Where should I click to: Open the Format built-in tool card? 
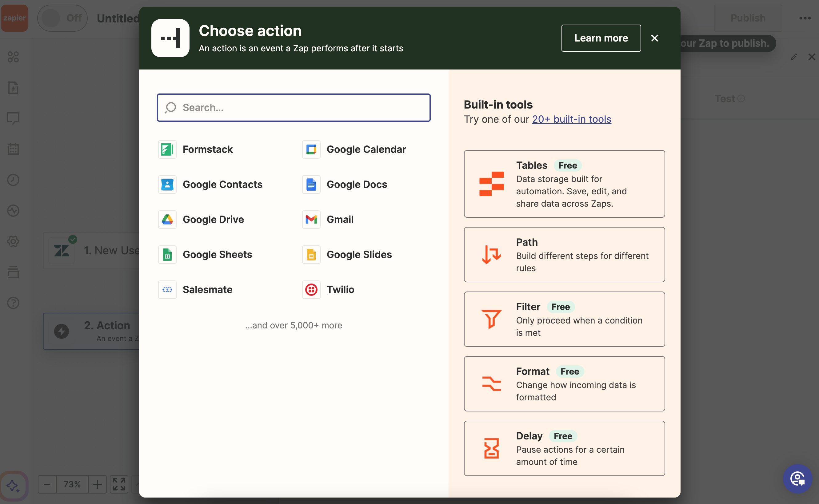click(x=564, y=384)
